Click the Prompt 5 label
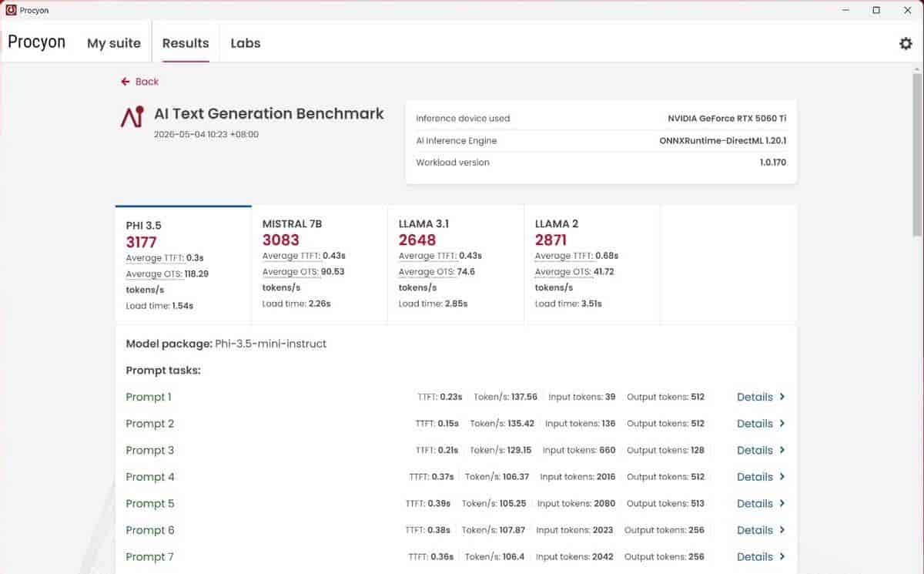 point(150,503)
